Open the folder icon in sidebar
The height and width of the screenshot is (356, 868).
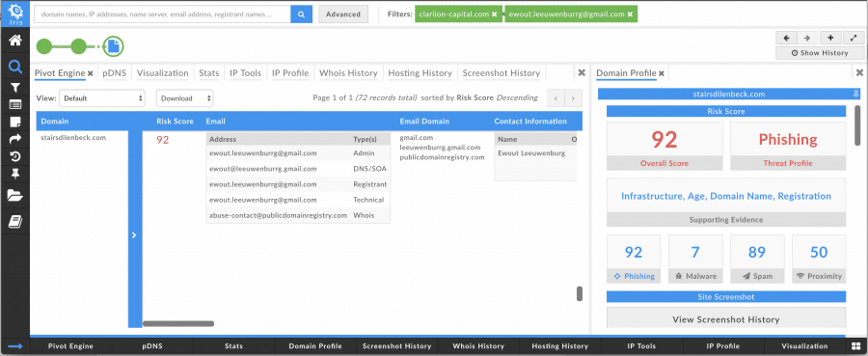tap(14, 195)
